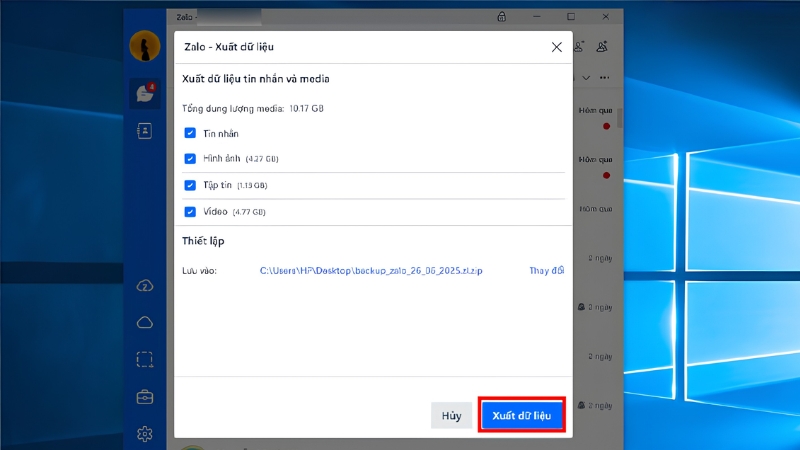Viewport: 800px width, 450px height.
Task: Click the Hủy button
Action: (x=451, y=416)
